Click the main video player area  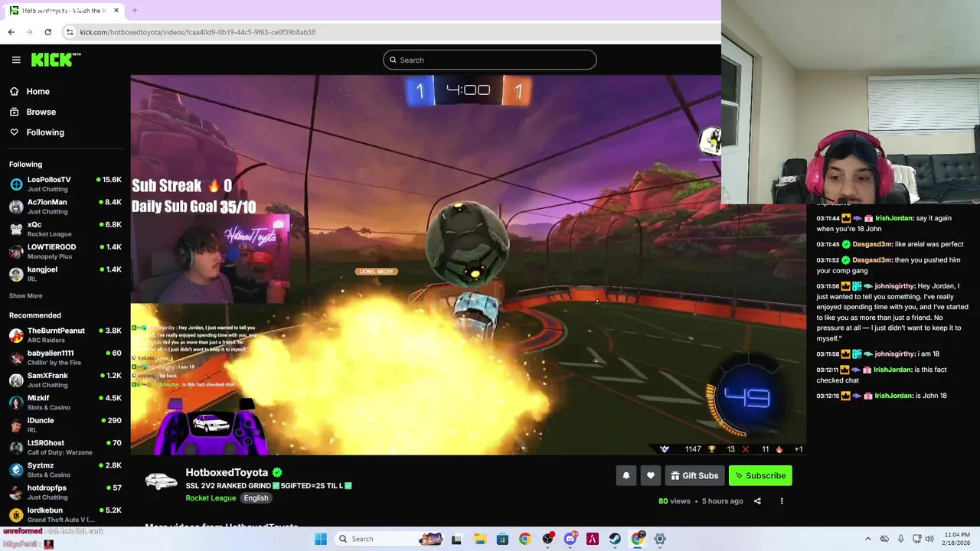(x=468, y=265)
